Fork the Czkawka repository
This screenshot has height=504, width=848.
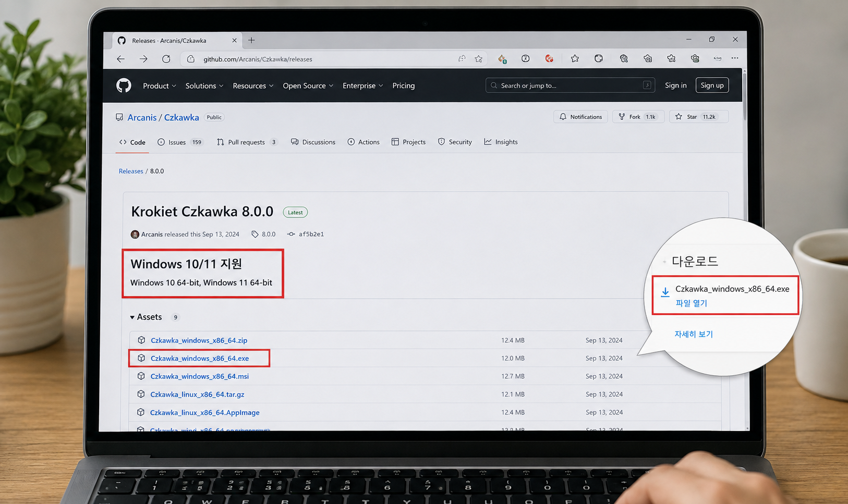coord(638,117)
